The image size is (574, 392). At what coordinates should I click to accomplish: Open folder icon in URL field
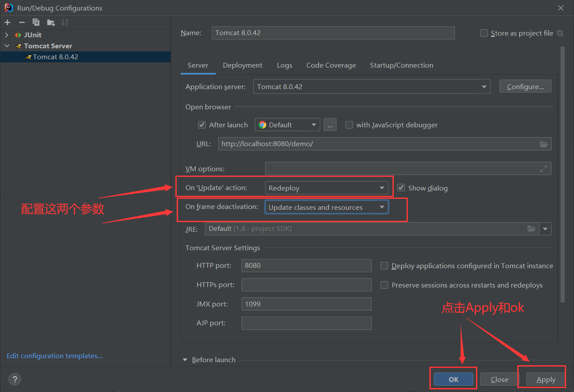pyautogui.click(x=544, y=144)
